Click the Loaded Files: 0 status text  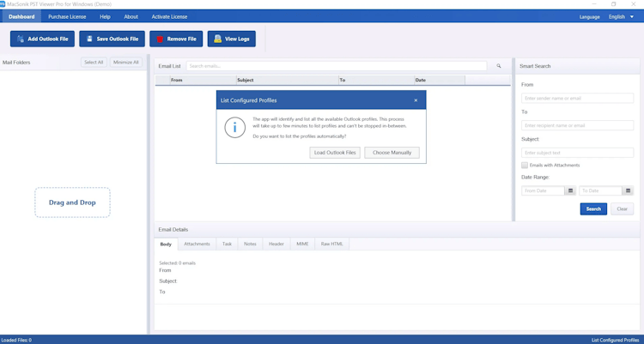[x=16, y=340]
